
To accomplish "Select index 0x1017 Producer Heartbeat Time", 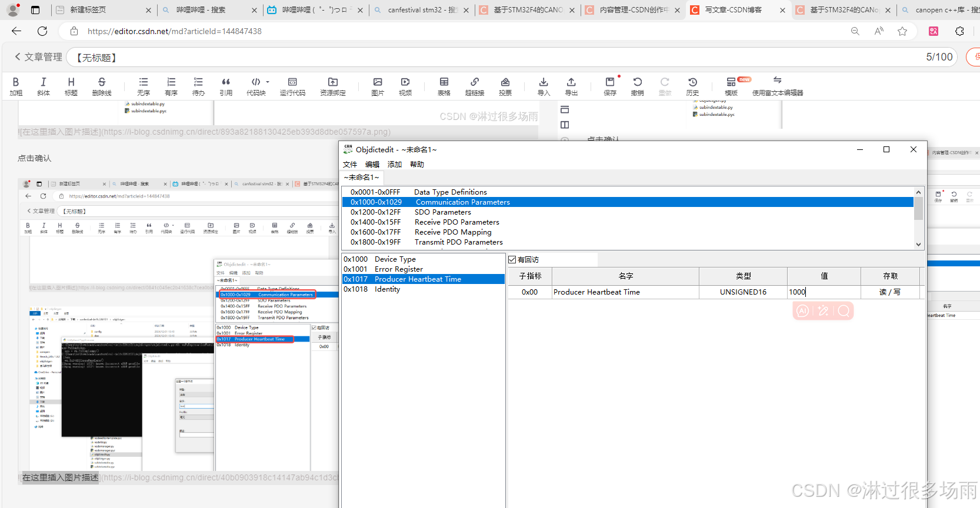I will tap(424, 279).
